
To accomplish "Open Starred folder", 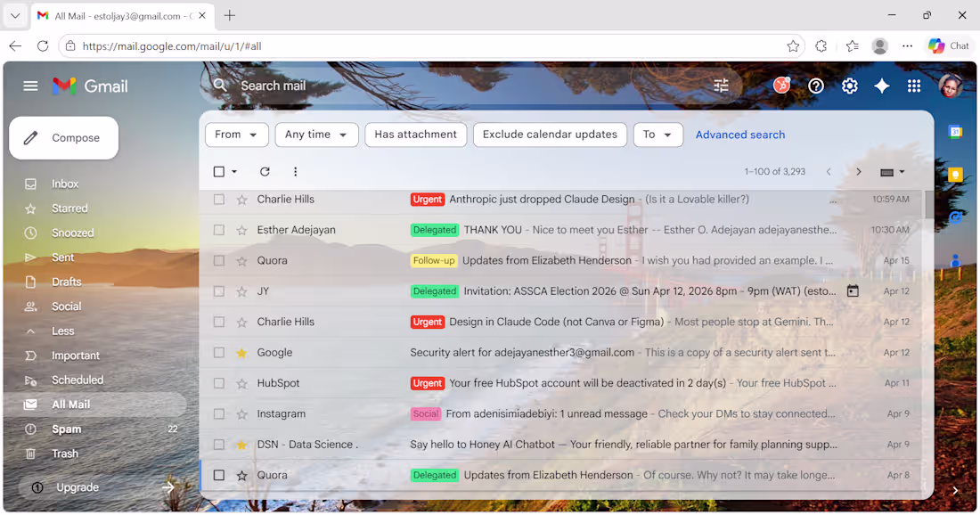I will 69,208.
